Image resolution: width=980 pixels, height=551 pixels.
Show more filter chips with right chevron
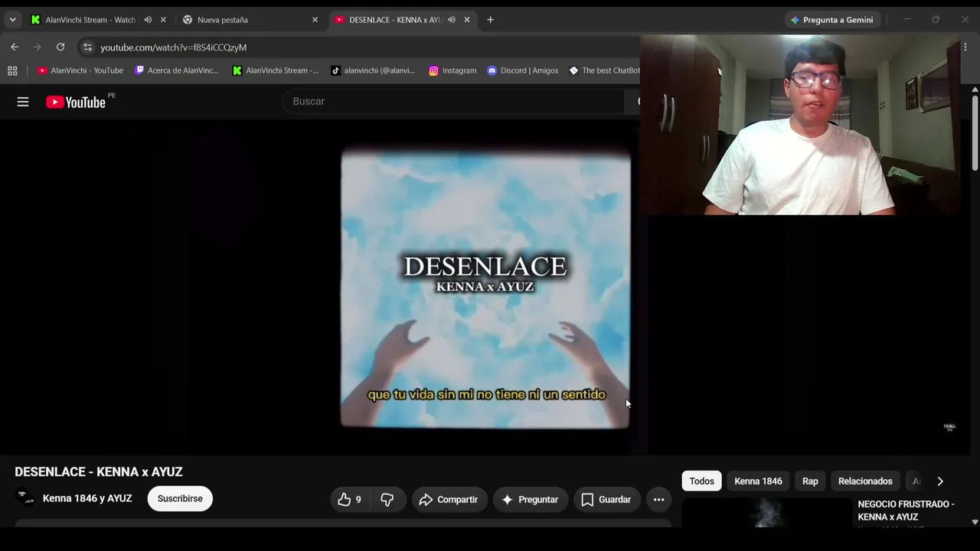[940, 481]
